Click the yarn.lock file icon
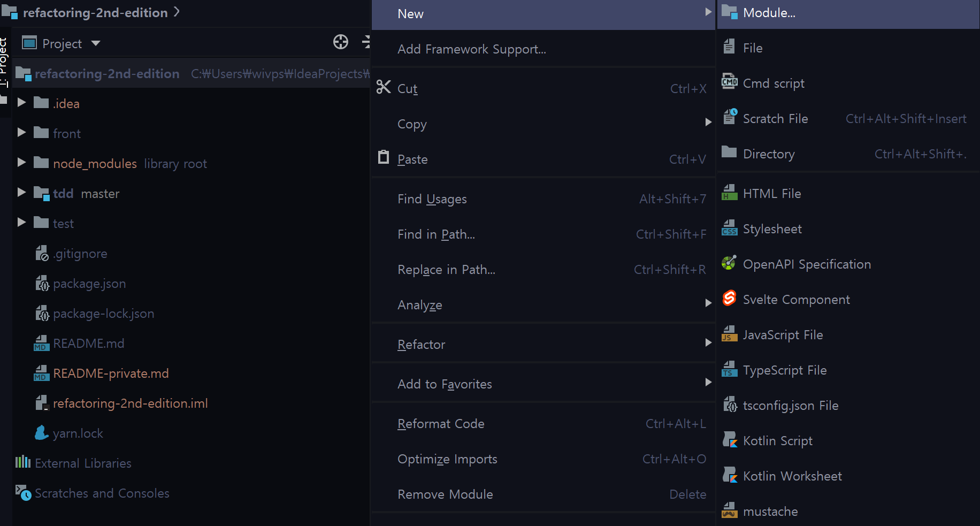The height and width of the screenshot is (526, 980). point(41,432)
